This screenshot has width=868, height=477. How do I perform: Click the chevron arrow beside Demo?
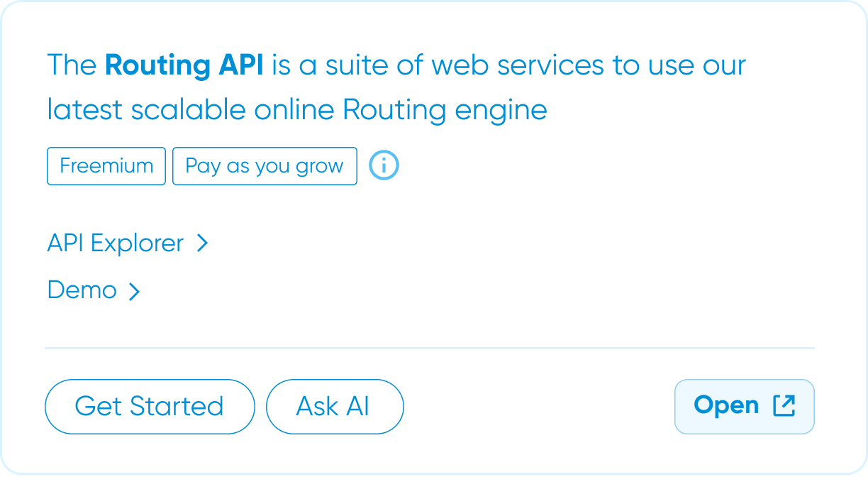[x=134, y=290]
